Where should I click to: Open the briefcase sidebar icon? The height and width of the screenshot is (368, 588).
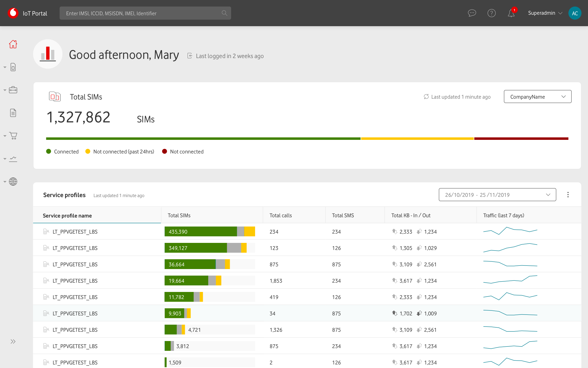13,90
